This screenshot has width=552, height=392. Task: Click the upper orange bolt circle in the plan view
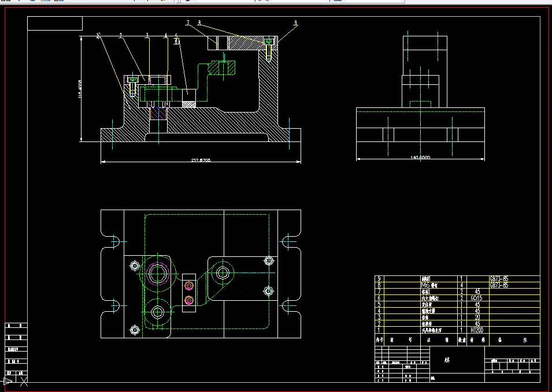tap(189, 285)
